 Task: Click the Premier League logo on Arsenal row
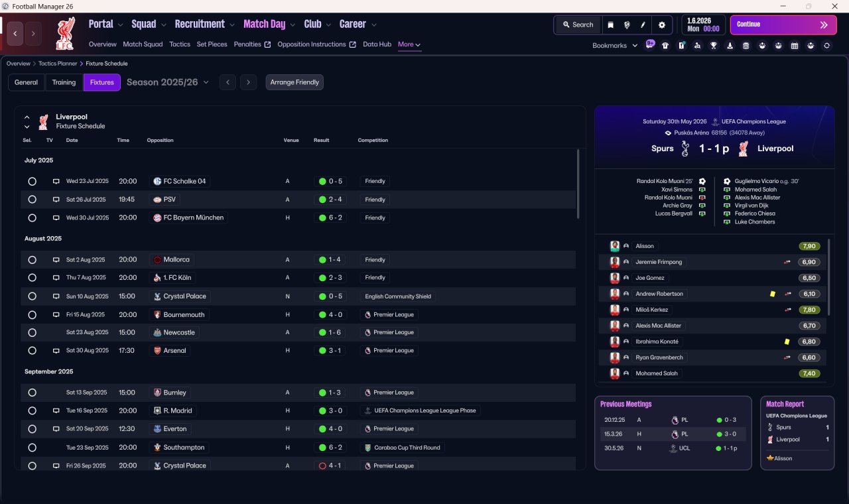tap(367, 350)
